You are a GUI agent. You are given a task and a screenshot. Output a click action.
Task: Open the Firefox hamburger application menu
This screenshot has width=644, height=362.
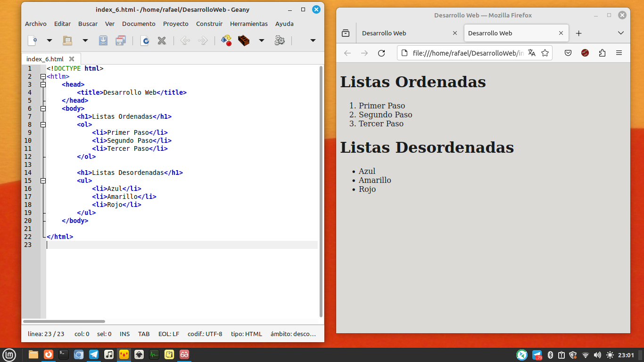click(619, 53)
